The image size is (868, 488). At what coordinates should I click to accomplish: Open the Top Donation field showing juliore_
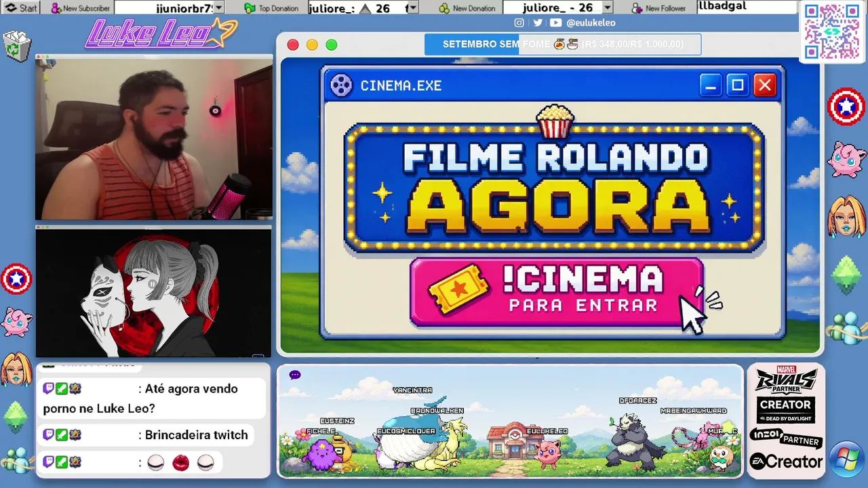point(363,8)
